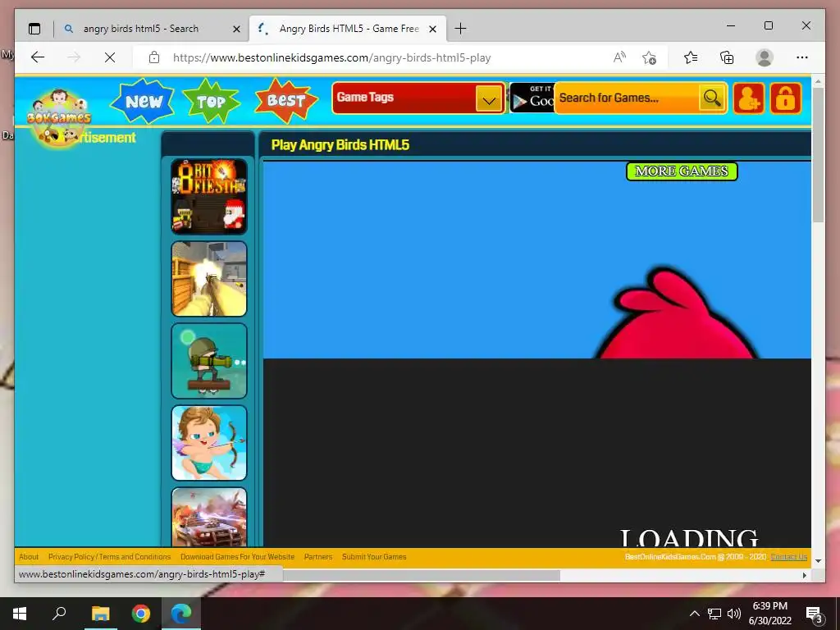Click the scroll right arrow
Image resolution: width=840 pixels, height=630 pixels.
tap(804, 575)
